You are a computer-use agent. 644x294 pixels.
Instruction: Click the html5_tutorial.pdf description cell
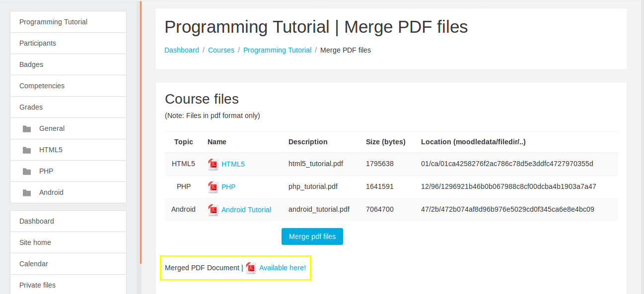coord(316,164)
